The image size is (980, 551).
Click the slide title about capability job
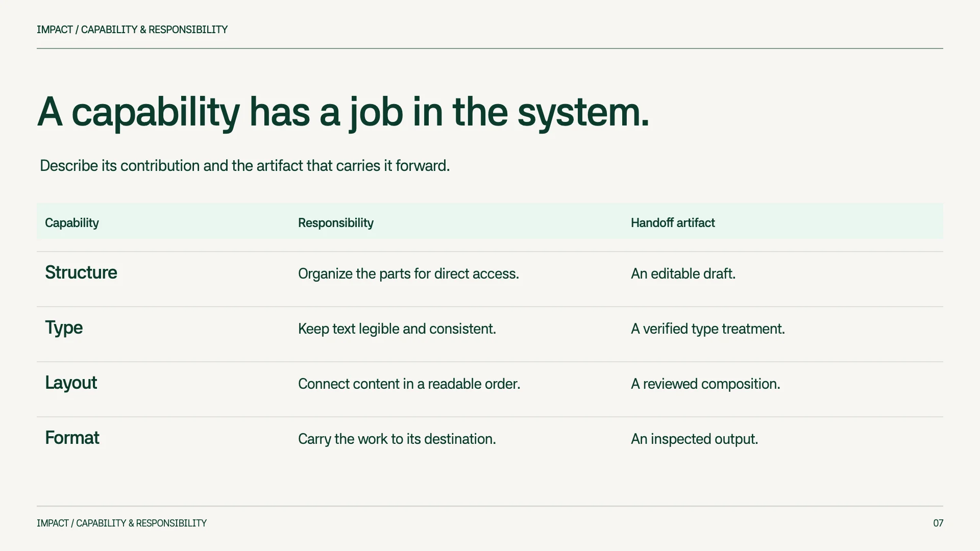pos(344,113)
